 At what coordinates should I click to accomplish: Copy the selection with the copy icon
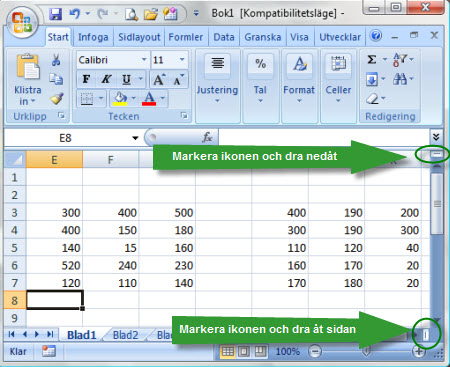[56, 79]
